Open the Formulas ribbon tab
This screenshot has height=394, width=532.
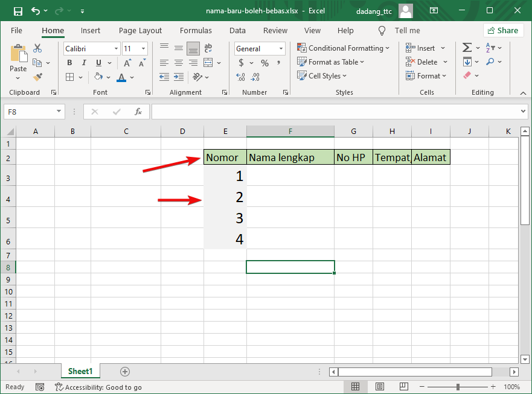(196, 31)
